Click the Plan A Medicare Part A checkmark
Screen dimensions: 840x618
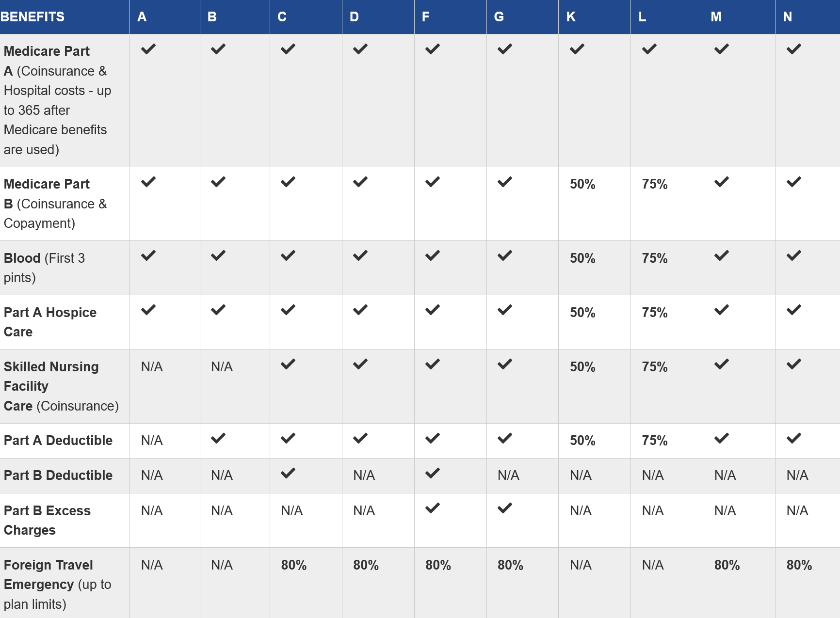[148, 49]
